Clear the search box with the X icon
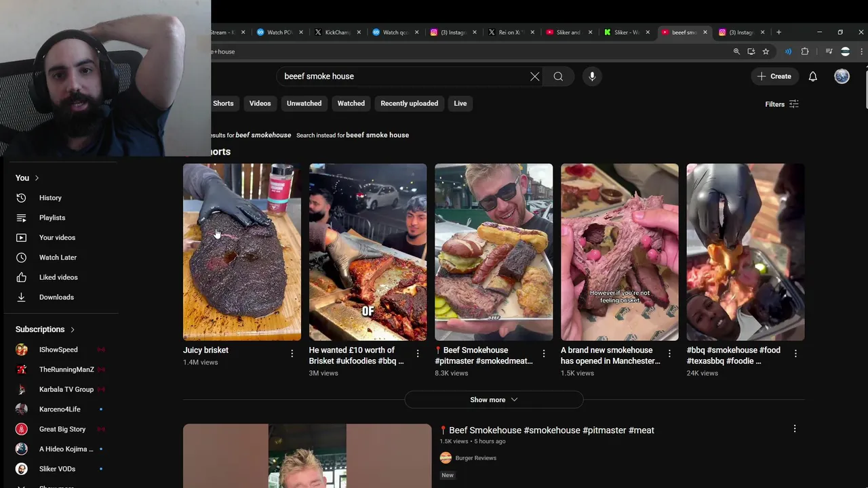Screen dimensions: 868x488 [534, 77]
